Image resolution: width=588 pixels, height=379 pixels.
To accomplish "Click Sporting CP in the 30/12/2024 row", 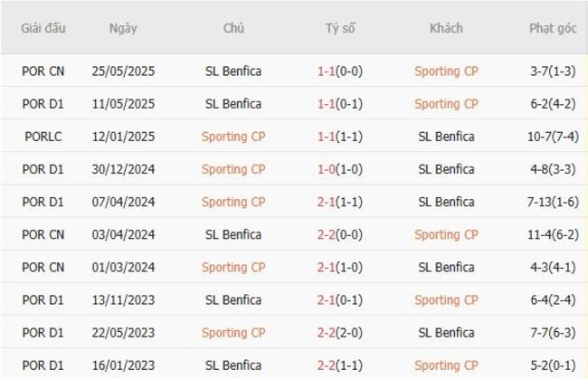I will click(x=233, y=169).
